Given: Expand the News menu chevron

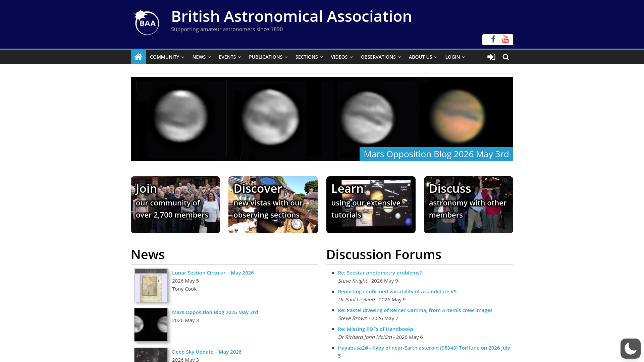Looking at the screenshot, I should pos(209,57).
